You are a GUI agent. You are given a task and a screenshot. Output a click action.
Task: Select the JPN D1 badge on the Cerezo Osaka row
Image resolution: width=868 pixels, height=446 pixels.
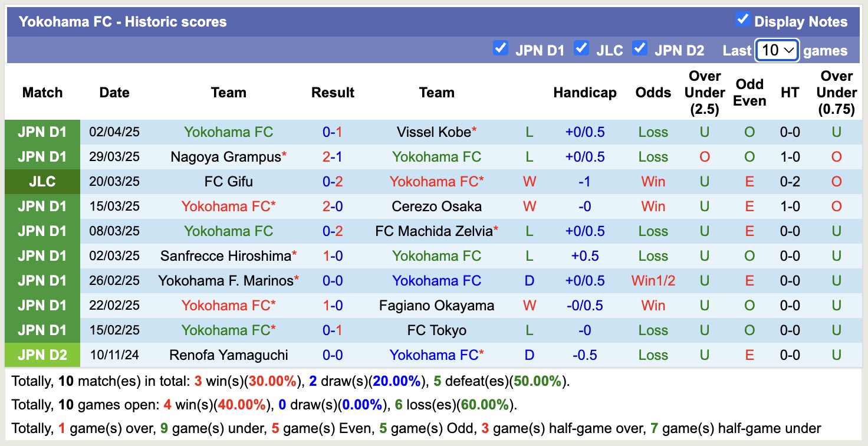click(x=42, y=206)
